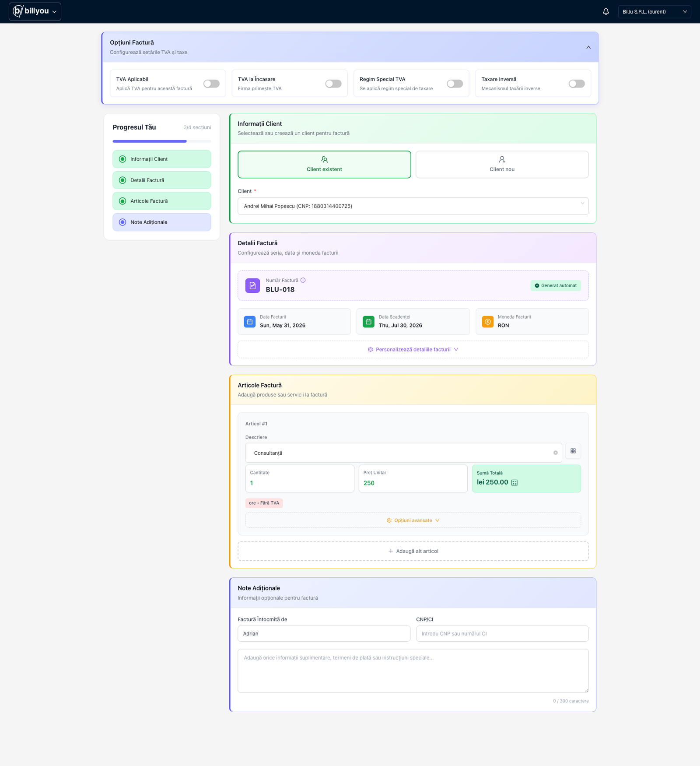Image resolution: width=700 pixels, height=766 pixels.
Task: Click the Factură Întocmită de field
Action: 324,634
